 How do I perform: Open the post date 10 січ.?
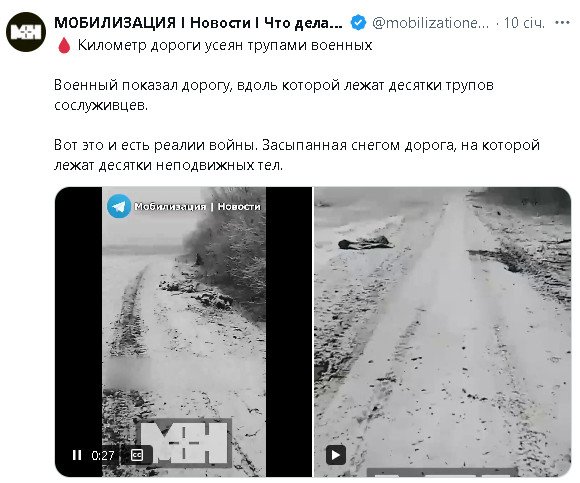[525, 23]
